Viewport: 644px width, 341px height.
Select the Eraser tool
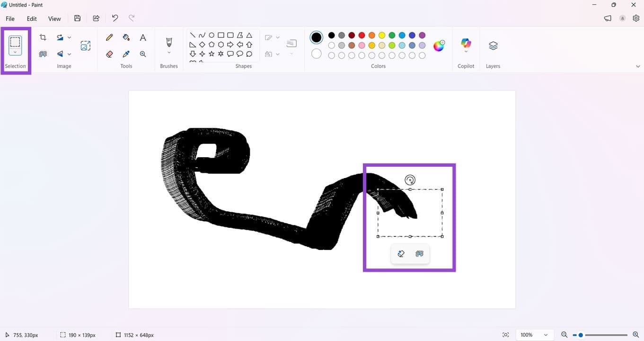click(x=109, y=54)
